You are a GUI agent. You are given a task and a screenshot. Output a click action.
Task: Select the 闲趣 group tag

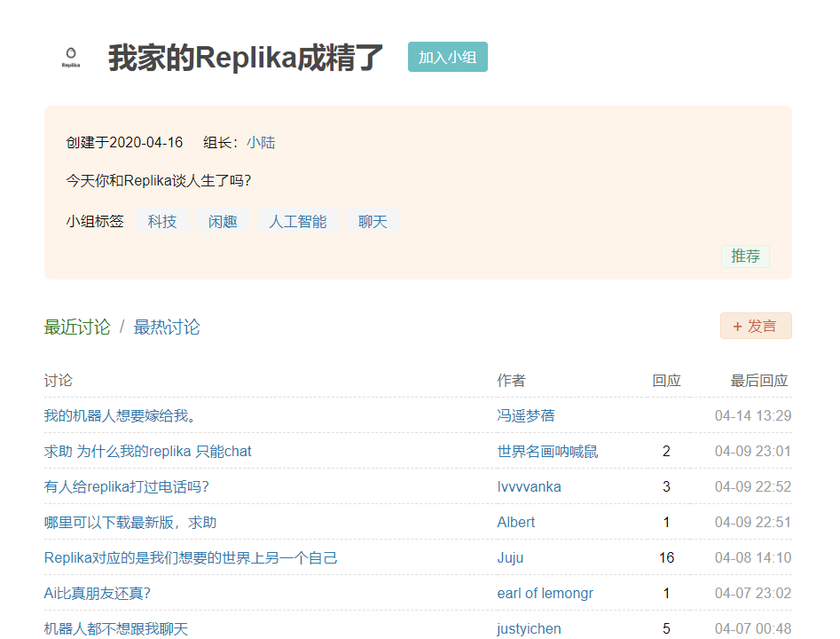223,221
